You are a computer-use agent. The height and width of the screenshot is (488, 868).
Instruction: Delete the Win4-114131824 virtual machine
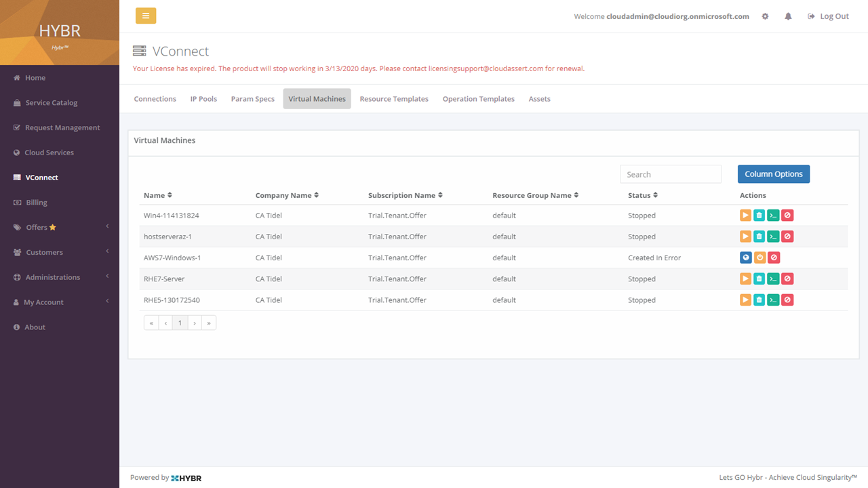pos(759,216)
